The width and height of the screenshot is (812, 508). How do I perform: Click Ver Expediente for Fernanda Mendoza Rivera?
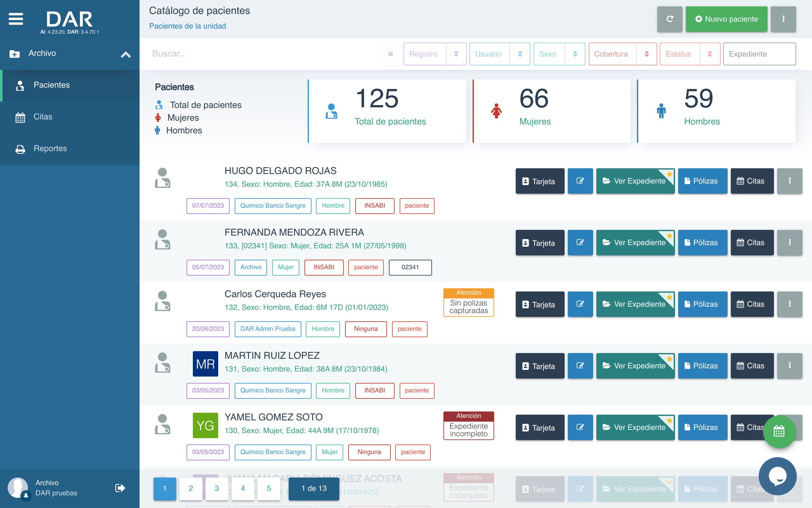pos(635,242)
